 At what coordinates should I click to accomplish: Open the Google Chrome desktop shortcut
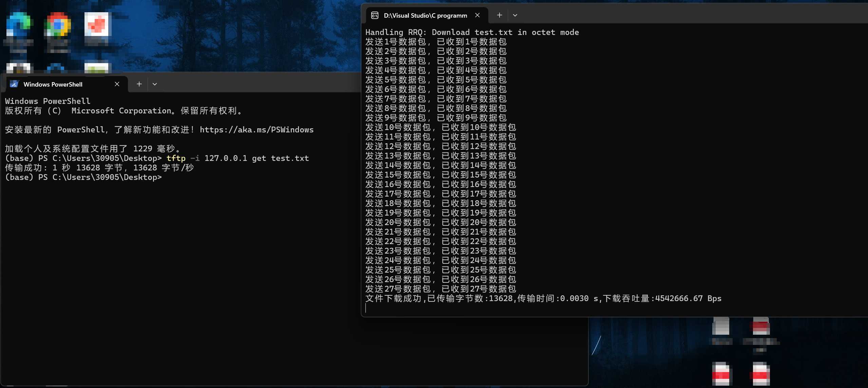pos(57,24)
